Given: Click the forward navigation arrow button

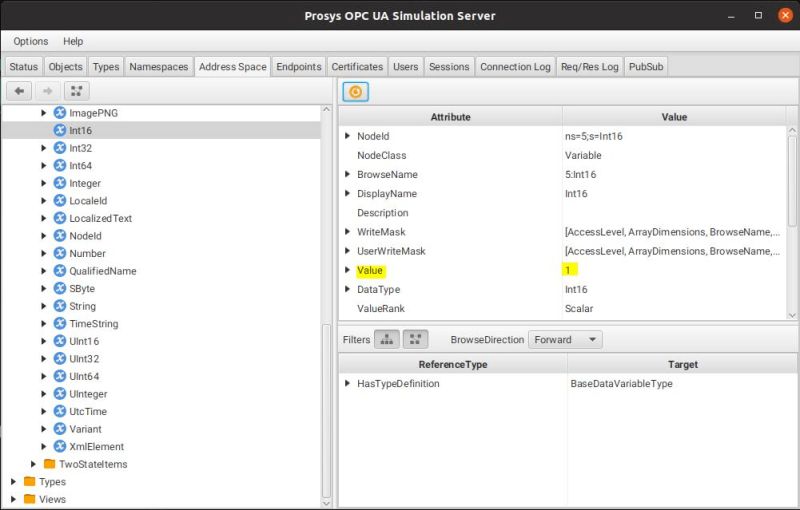Looking at the screenshot, I should 47,91.
